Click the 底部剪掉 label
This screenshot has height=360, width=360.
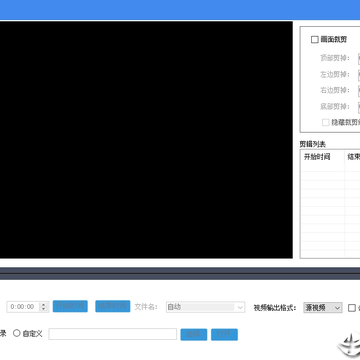click(x=335, y=106)
